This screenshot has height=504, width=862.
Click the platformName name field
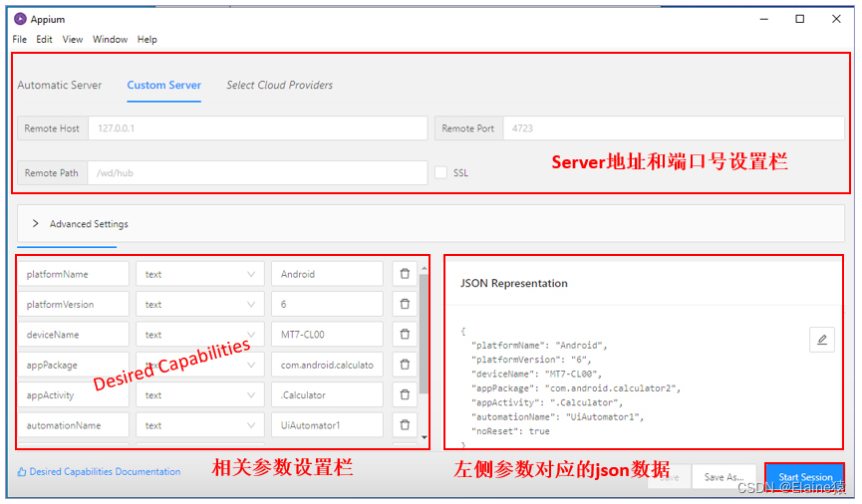click(73, 274)
